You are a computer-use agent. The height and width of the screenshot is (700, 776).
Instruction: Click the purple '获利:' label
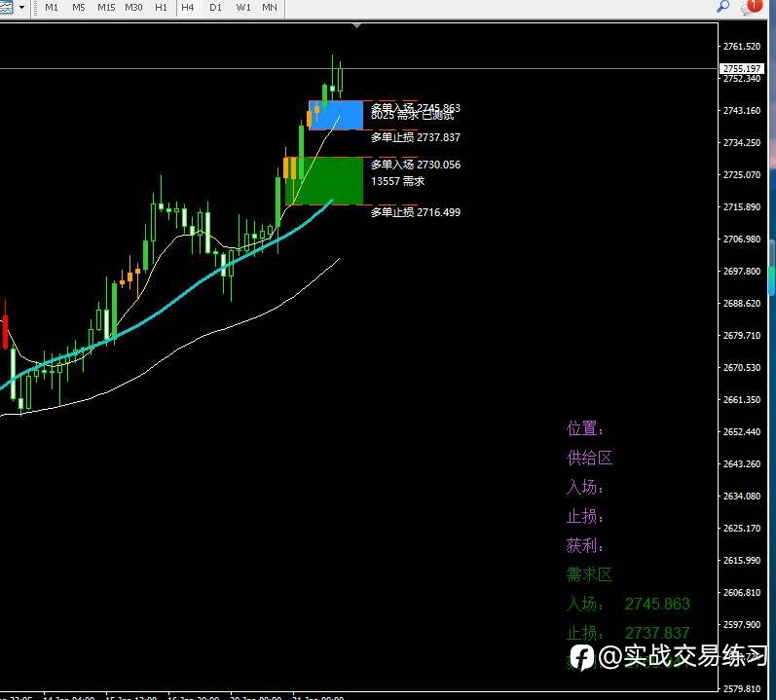tap(585, 545)
